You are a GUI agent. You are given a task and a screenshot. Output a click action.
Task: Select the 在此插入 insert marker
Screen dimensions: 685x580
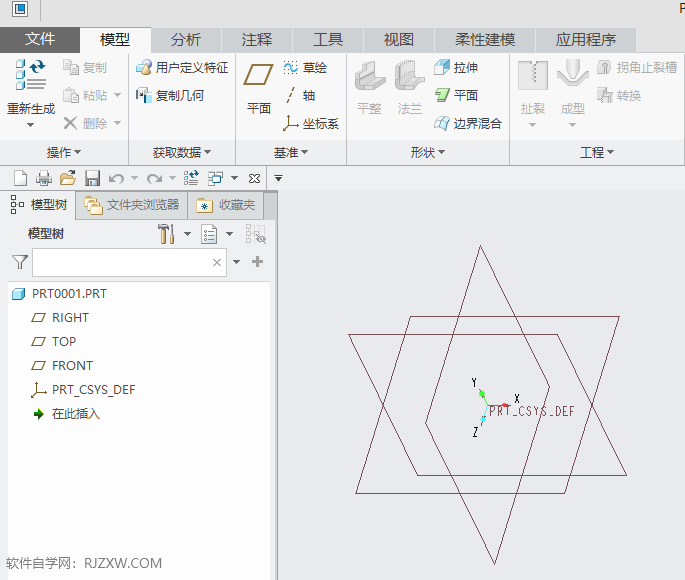(66, 414)
